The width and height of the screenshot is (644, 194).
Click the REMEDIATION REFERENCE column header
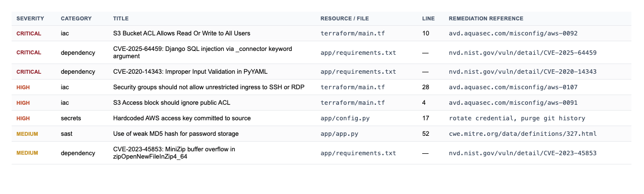[486, 18]
